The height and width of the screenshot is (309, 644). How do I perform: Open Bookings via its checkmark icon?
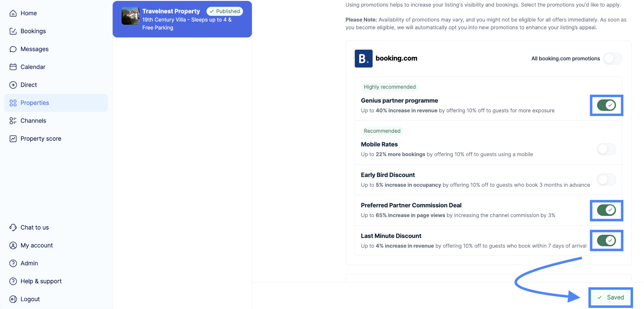coord(13,31)
